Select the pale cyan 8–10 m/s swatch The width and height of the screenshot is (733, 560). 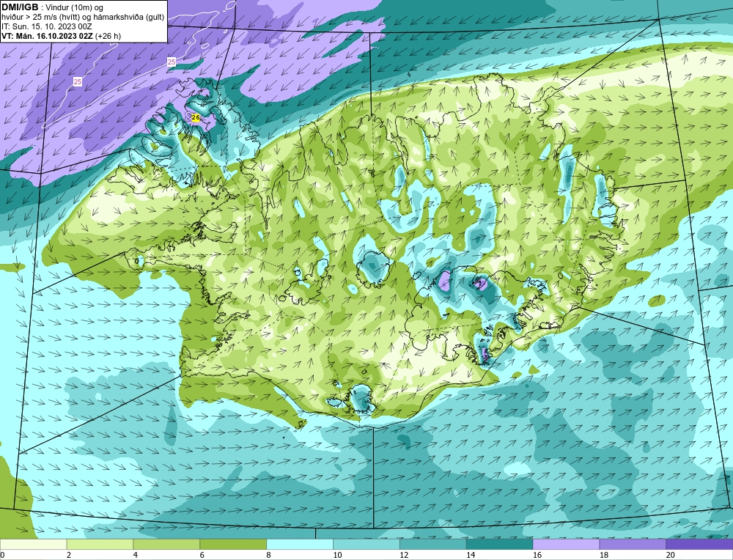(300, 544)
